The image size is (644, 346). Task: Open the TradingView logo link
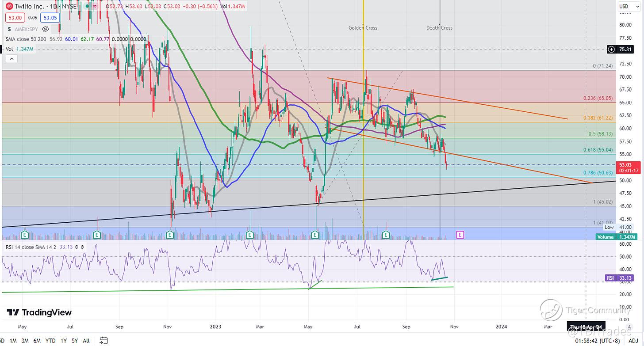click(x=39, y=312)
